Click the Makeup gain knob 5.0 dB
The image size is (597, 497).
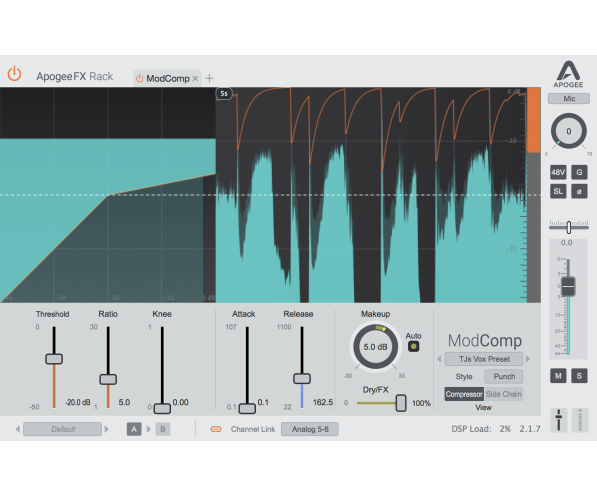click(x=375, y=347)
